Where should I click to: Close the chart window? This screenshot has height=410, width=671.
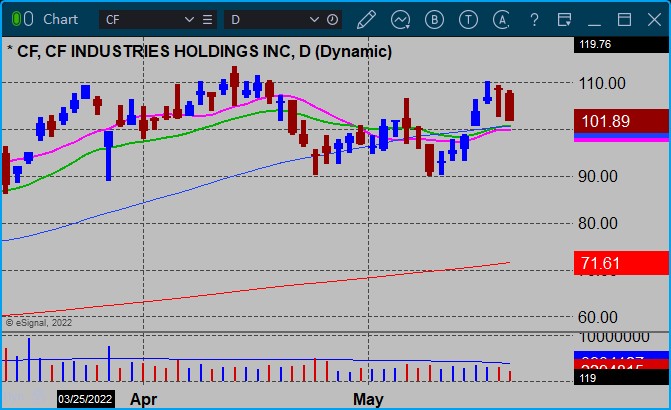tap(654, 20)
